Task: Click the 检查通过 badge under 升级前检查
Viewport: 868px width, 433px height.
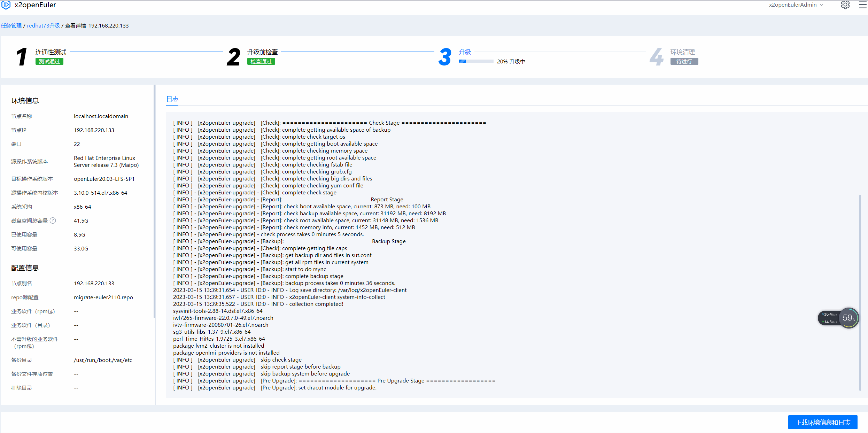Action: [261, 61]
